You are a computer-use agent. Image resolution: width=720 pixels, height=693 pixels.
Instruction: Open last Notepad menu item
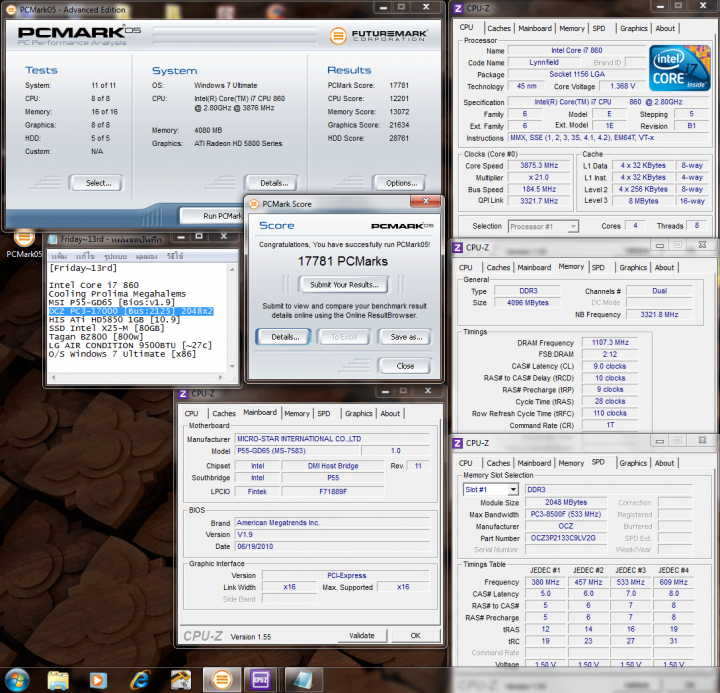coord(174,256)
